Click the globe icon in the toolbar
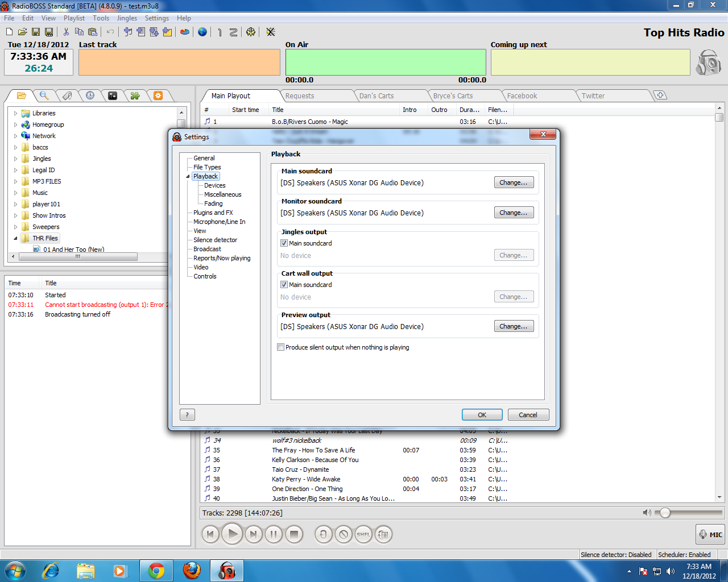Screen dimensions: 728x582 click(202, 32)
